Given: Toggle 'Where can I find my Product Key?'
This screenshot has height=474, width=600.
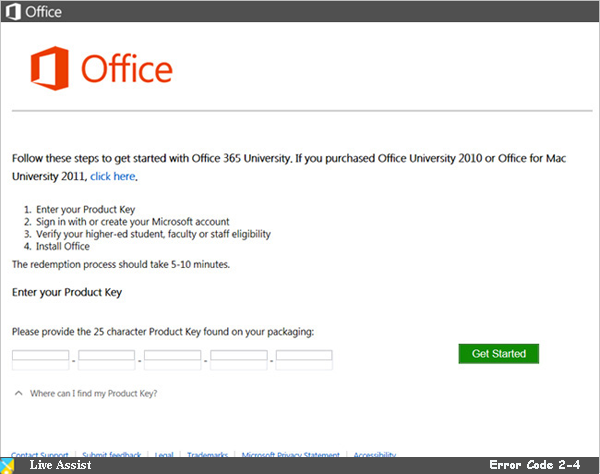Looking at the screenshot, I should coord(94,393).
